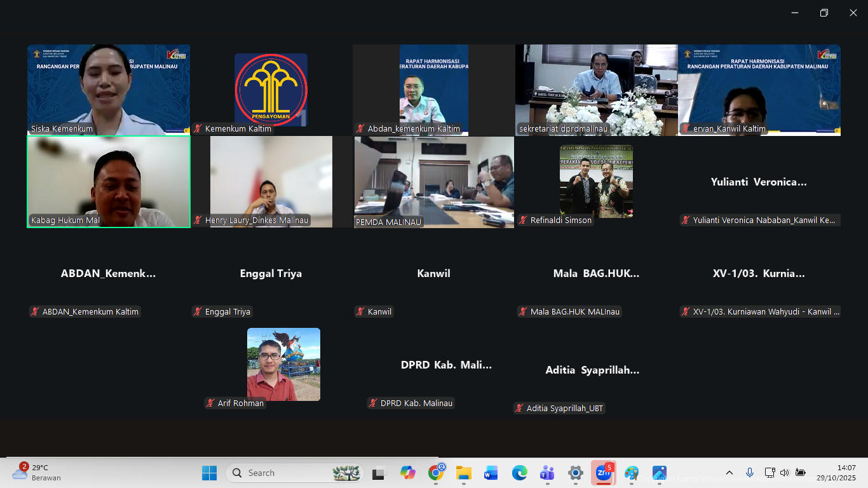This screenshot has height=488, width=868.
Task: Launch Copilot from the taskbar
Action: [407, 473]
